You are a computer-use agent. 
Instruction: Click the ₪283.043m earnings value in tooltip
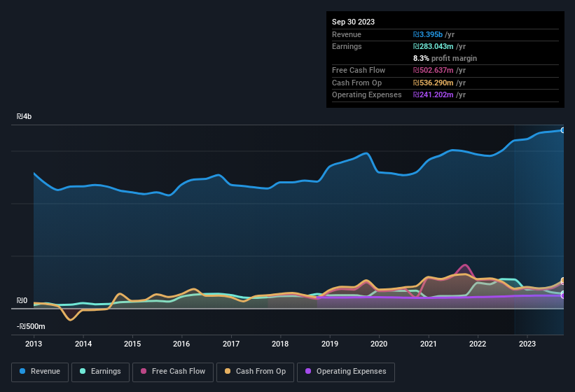point(433,46)
